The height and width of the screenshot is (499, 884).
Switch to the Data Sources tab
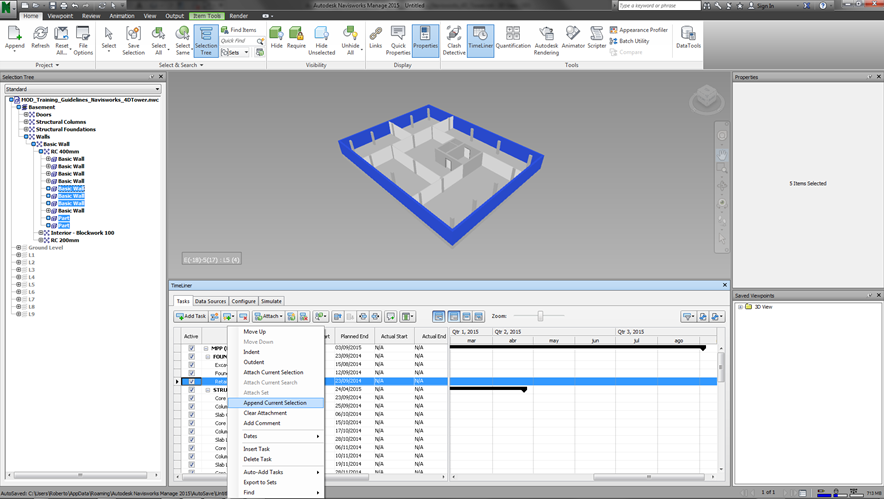(x=210, y=301)
